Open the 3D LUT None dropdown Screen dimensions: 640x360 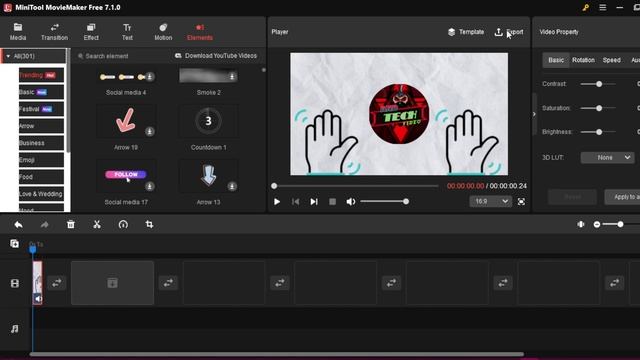(x=607, y=158)
